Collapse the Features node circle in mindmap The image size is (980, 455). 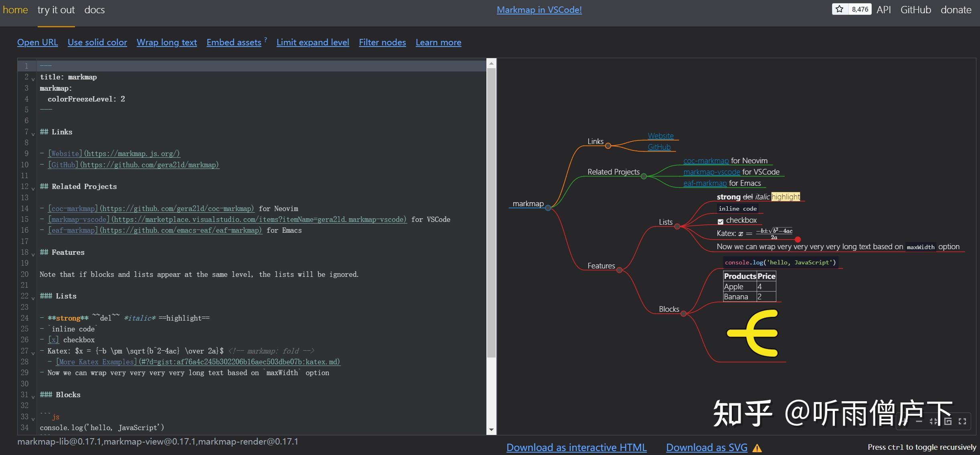click(620, 270)
